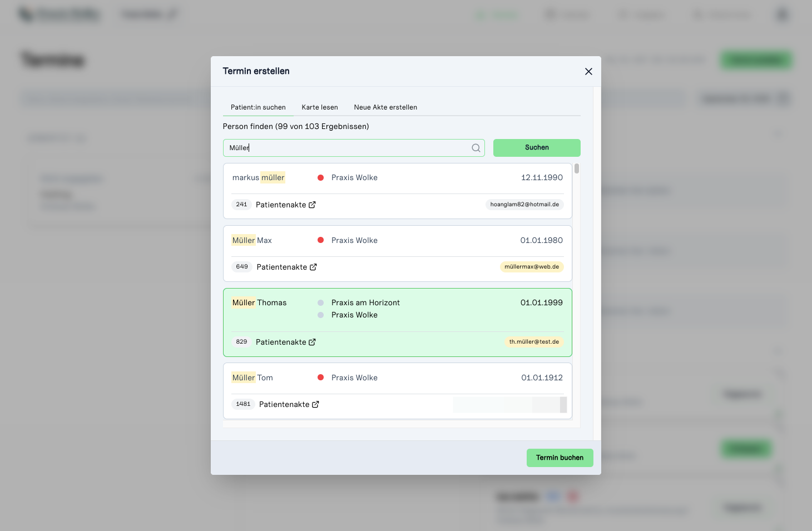The width and height of the screenshot is (812, 531).
Task: Switch to Patient:in suchen tab
Action: tap(258, 107)
